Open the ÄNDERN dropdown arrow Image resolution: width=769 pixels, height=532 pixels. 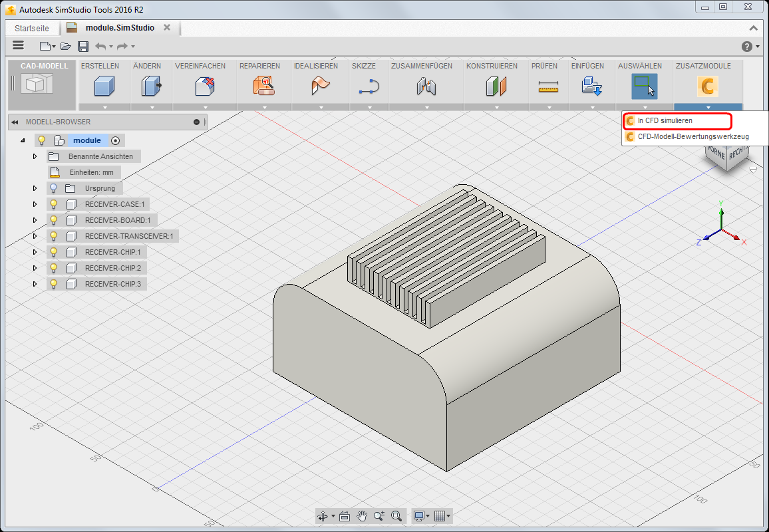point(152,107)
